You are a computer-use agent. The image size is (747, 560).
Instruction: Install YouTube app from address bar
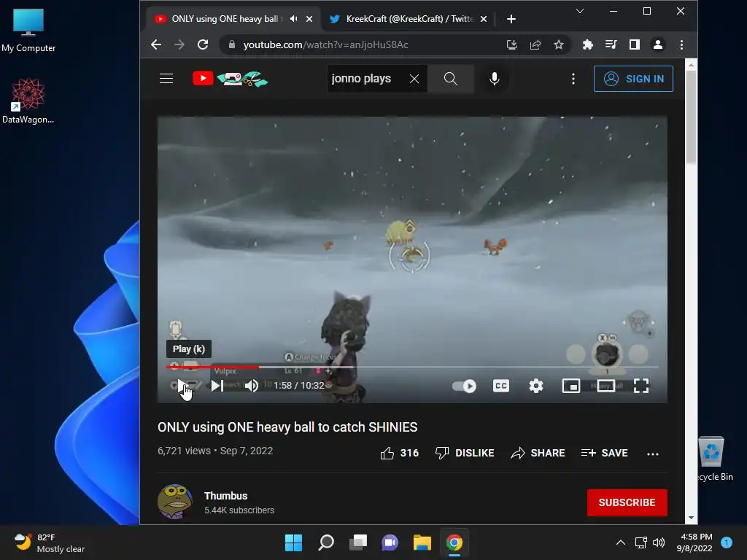(511, 44)
